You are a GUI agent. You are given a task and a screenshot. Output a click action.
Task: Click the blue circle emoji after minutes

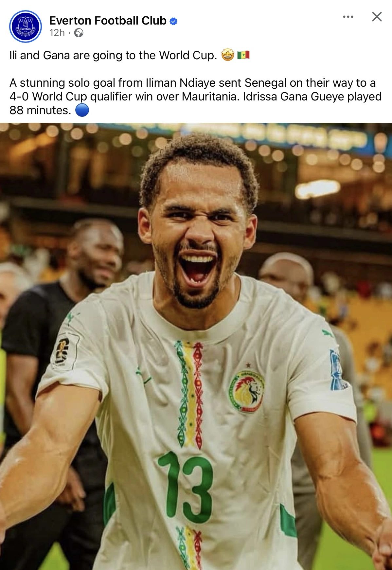click(x=82, y=110)
